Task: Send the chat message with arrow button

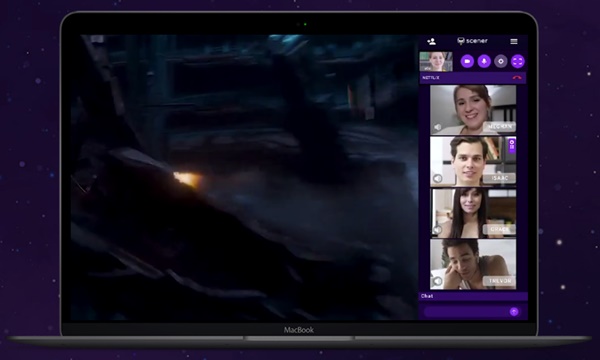Action: pyautogui.click(x=514, y=312)
